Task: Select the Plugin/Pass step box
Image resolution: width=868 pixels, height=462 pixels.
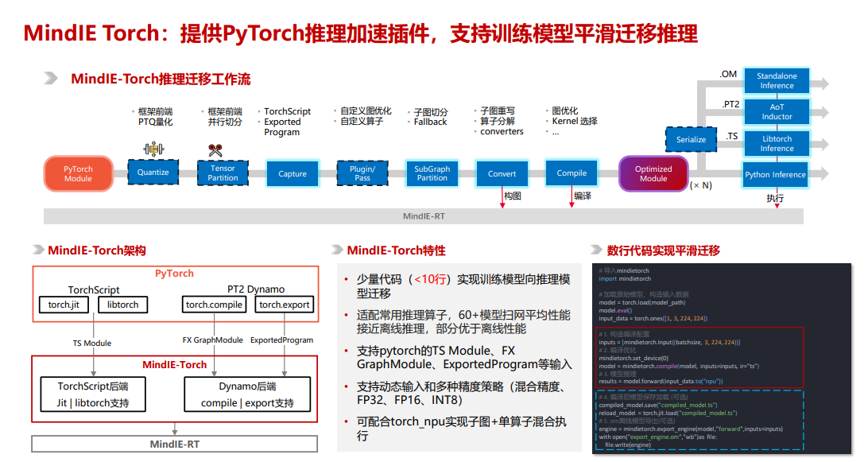Action: point(362,173)
